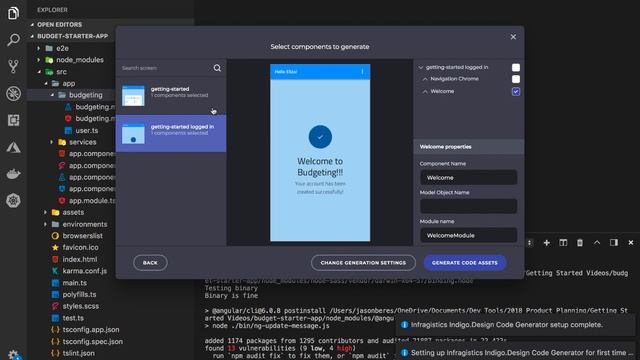Expand the node_modules folder
This screenshot has width=640, height=360.
pos(39,60)
